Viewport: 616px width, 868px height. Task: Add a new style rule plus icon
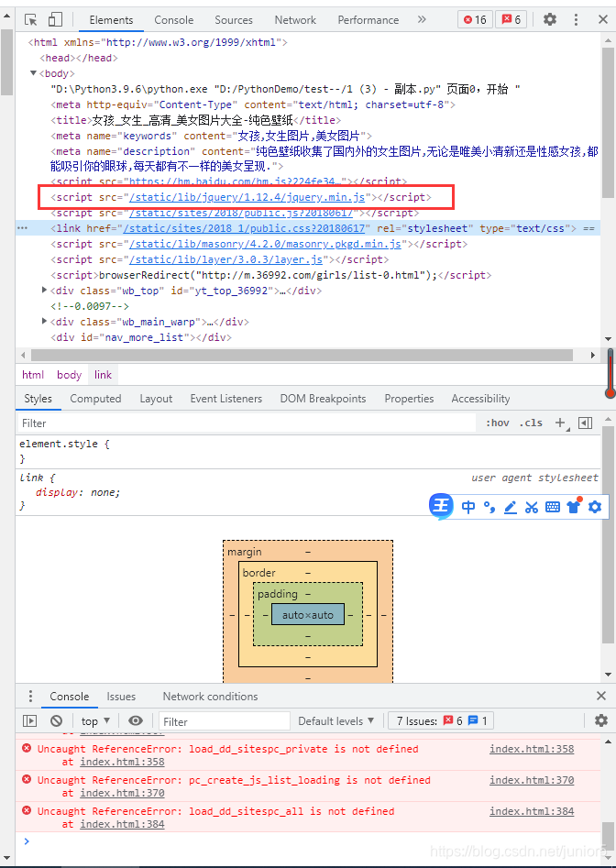click(561, 423)
